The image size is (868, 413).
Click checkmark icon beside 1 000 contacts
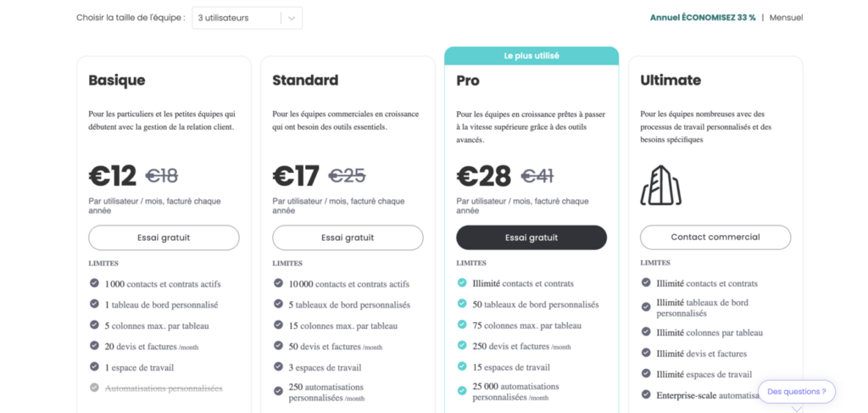94,284
